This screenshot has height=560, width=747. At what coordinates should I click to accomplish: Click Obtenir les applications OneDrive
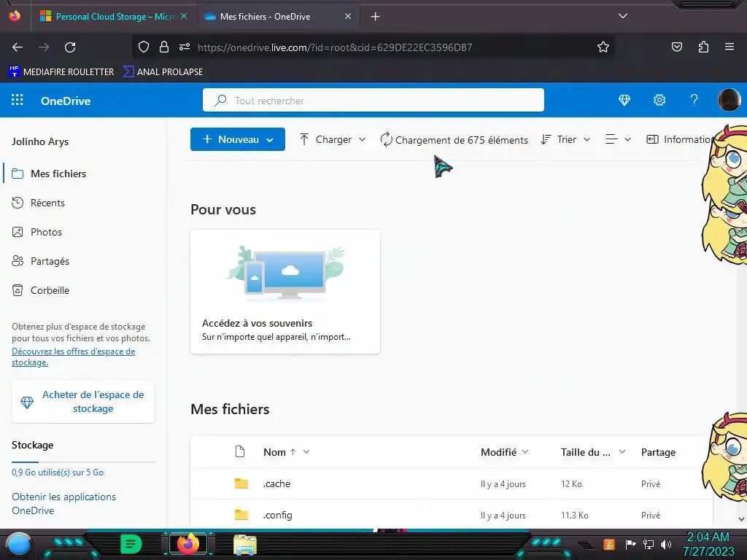tap(64, 503)
